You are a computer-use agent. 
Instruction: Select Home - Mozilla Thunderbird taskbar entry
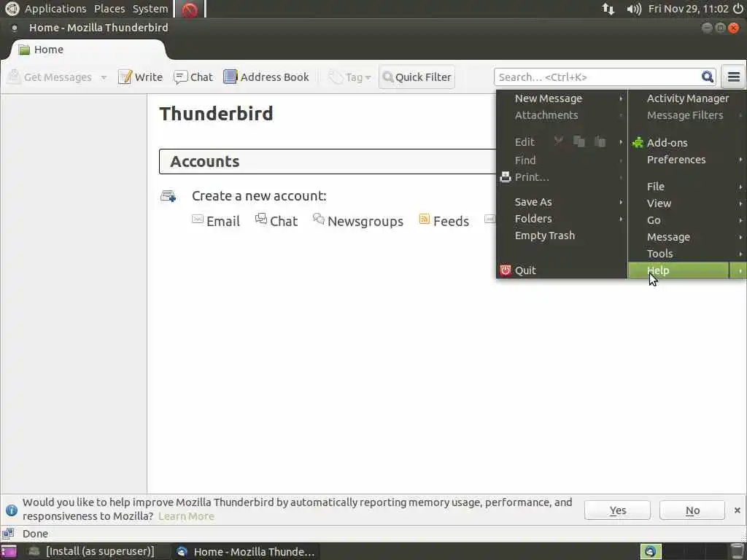point(245,551)
